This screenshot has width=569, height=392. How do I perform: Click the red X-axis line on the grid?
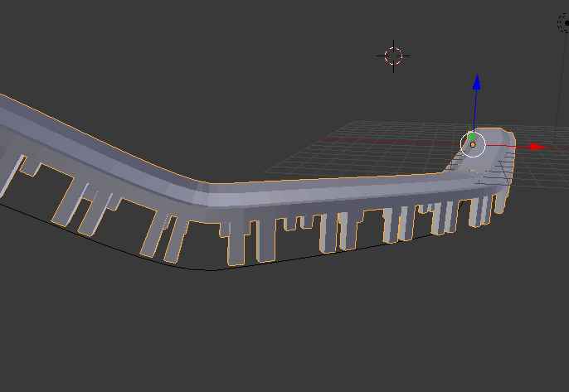(382, 142)
